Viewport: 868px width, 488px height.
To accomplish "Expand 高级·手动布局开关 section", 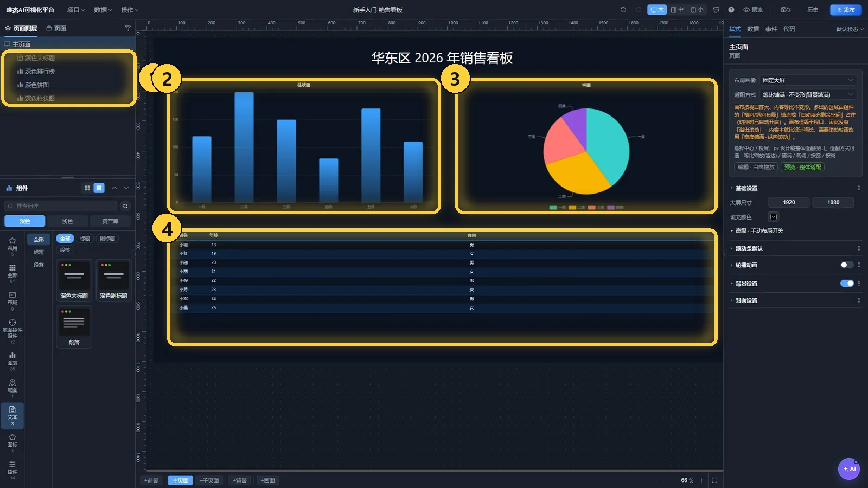I will coord(758,231).
